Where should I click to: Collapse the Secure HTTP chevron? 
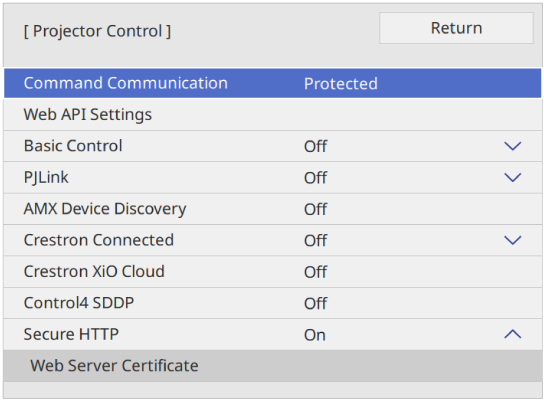click(512, 334)
